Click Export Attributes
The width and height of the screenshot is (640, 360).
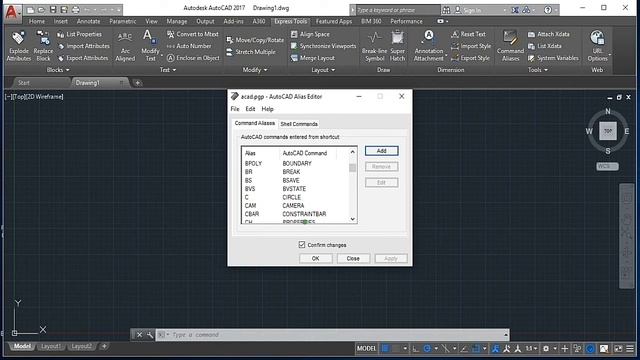click(83, 58)
